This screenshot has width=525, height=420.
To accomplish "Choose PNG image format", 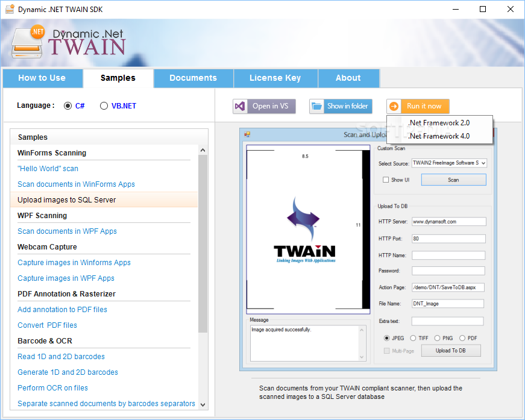I will point(437,338).
